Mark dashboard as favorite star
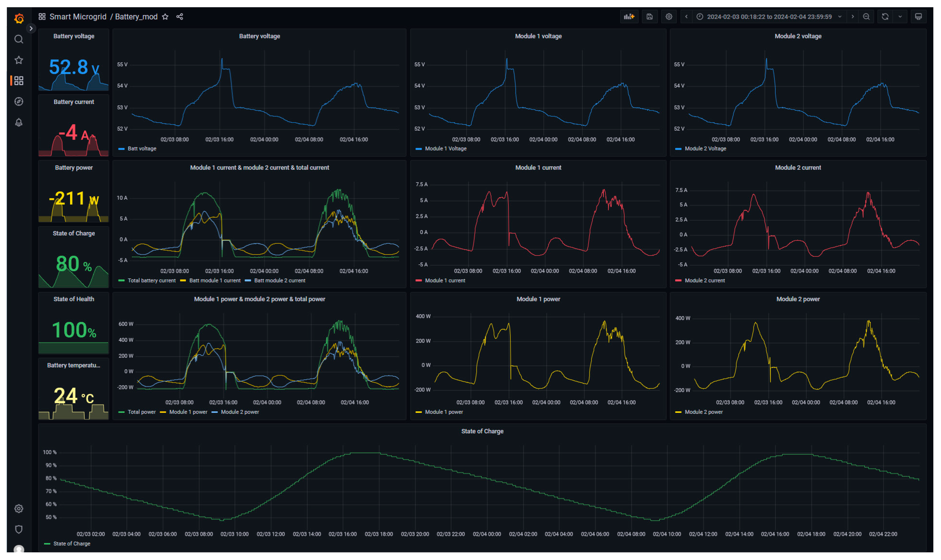941x560 pixels. pyautogui.click(x=165, y=17)
